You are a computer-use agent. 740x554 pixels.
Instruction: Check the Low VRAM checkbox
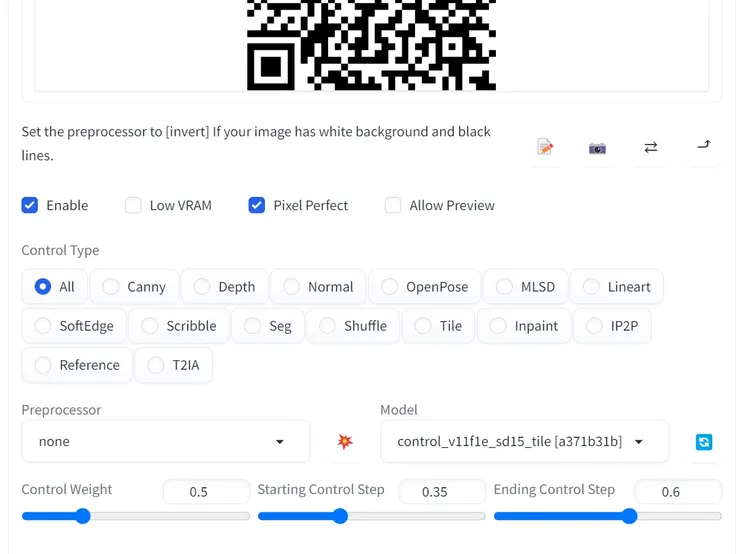133,205
